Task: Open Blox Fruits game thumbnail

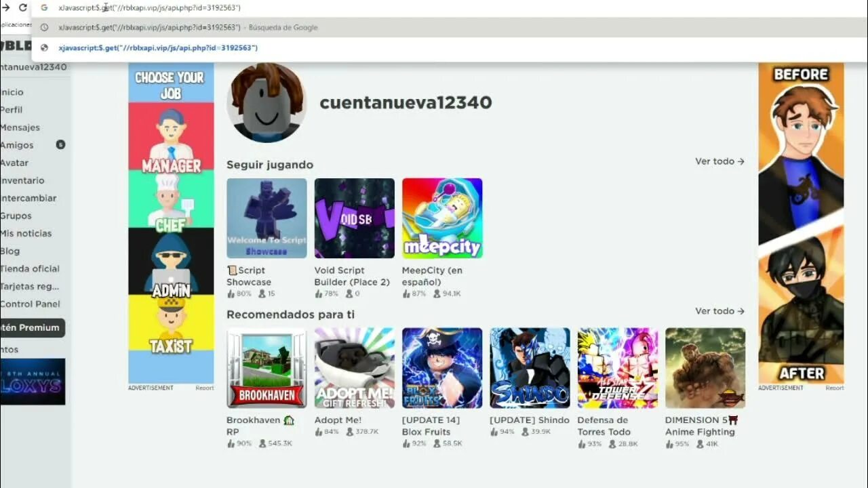Action: 442,368
